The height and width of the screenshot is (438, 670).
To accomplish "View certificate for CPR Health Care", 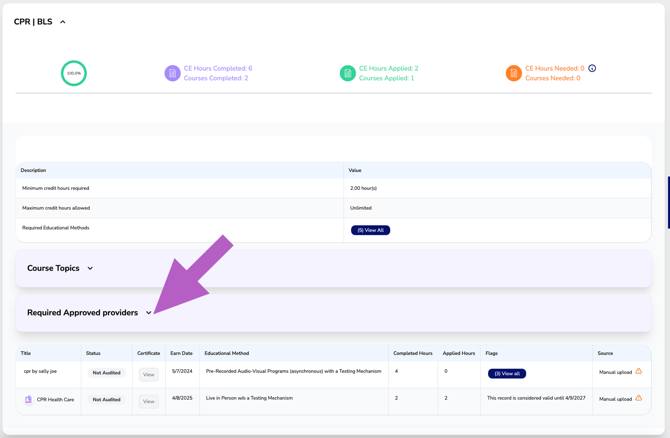I will (x=148, y=401).
